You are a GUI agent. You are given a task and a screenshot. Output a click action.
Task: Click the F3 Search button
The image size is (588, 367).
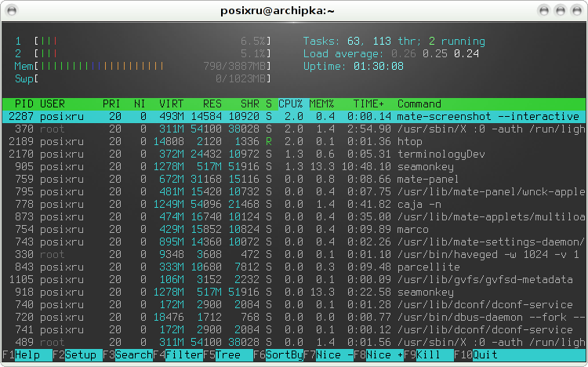tap(128, 354)
